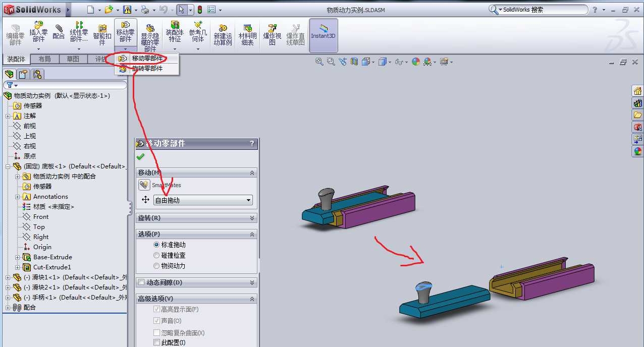
Task: Open the FeatureManager design tree tab
Action: (9, 74)
